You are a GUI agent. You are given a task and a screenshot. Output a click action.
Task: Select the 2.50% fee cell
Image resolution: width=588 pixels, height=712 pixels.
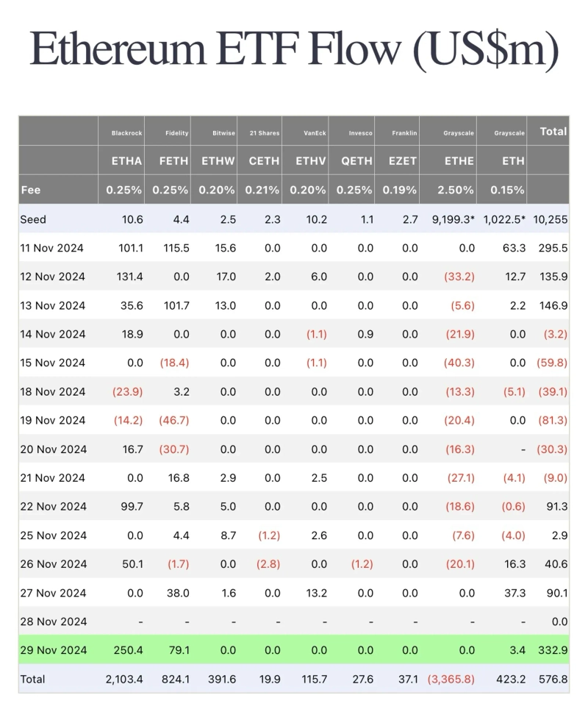pos(456,189)
